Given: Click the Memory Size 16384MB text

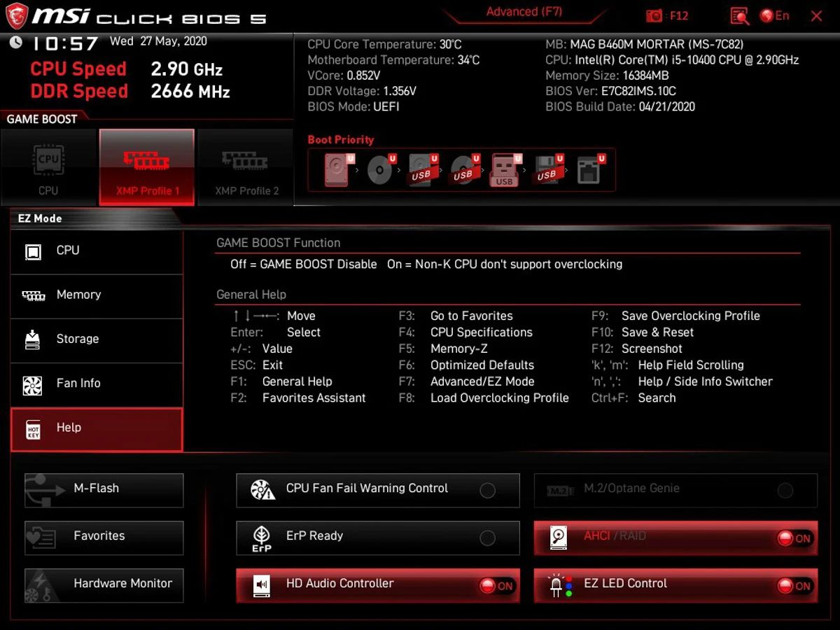Looking at the screenshot, I should tap(607, 76).
